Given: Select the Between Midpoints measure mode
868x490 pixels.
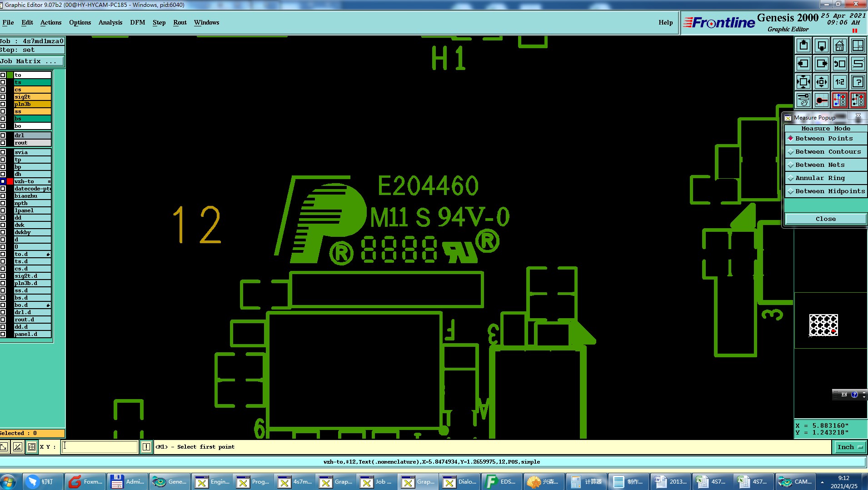Looking at the screenshot, I should pos(825,191).
